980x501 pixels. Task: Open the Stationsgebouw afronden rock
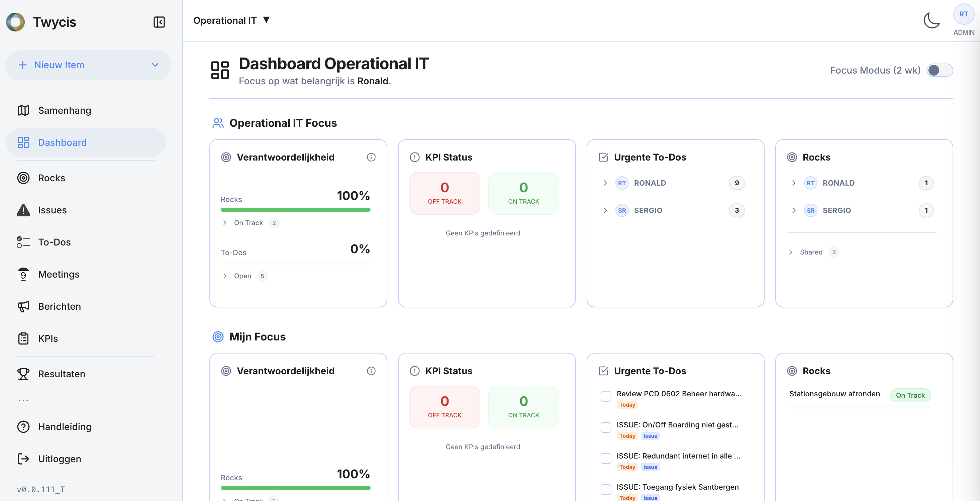point(834,394)
